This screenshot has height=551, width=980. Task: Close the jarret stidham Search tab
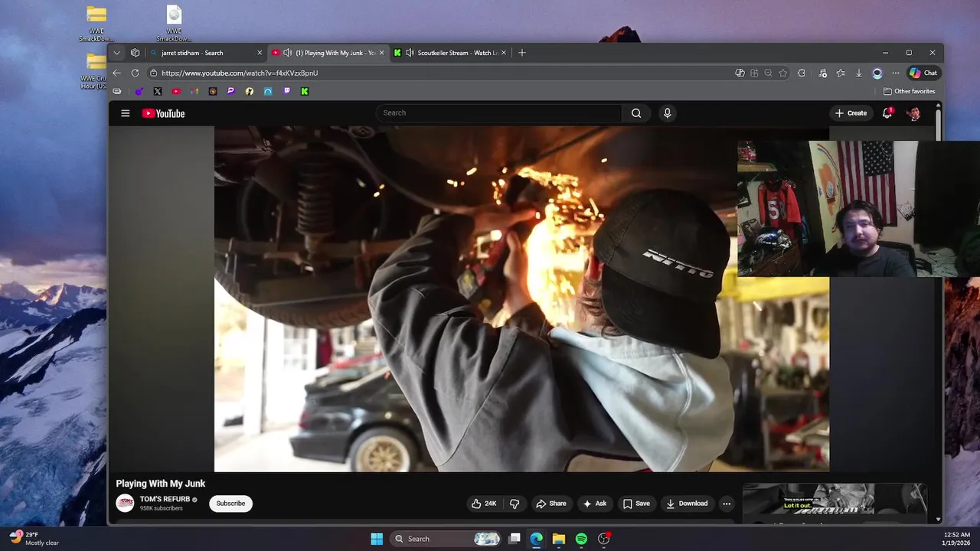(260, 53)
